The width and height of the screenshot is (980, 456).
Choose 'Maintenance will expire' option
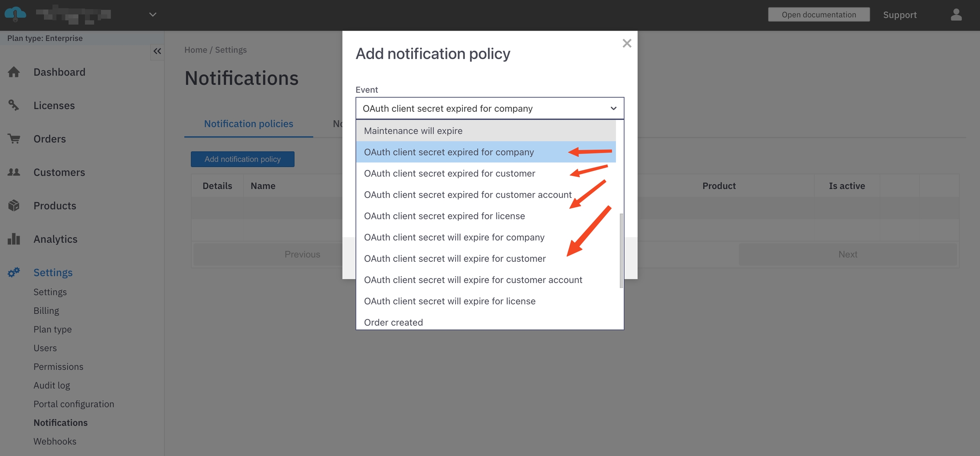(413, 131)
